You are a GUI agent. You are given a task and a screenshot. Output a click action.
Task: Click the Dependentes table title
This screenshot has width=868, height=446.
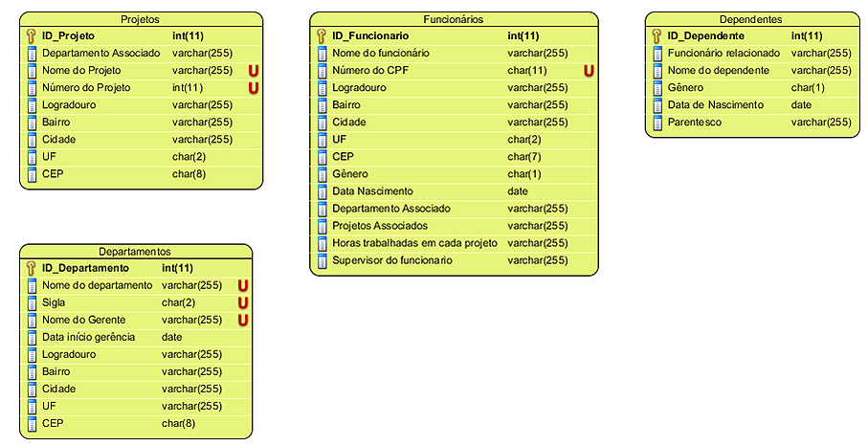click(750, 19)
